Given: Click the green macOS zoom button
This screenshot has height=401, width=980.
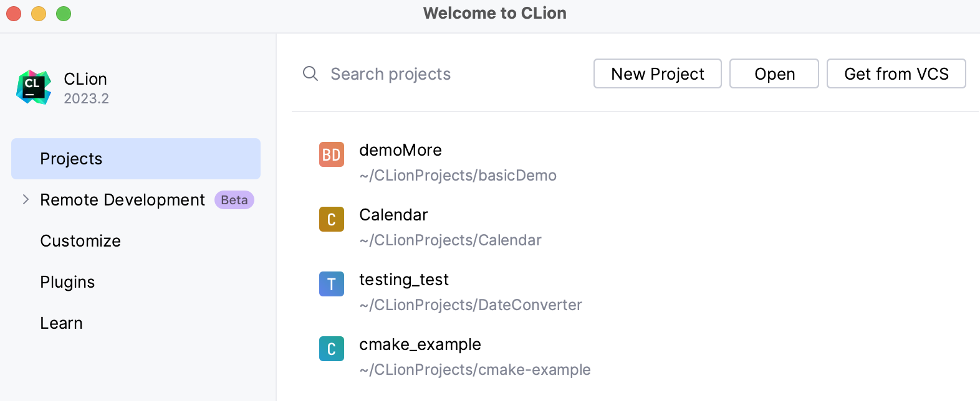Looking at the screenshot, I should (64, 14).
